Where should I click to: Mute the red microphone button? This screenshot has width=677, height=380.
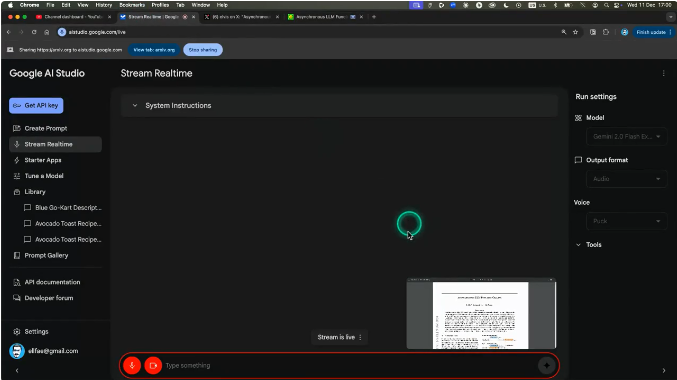click(x=132, y=365)
